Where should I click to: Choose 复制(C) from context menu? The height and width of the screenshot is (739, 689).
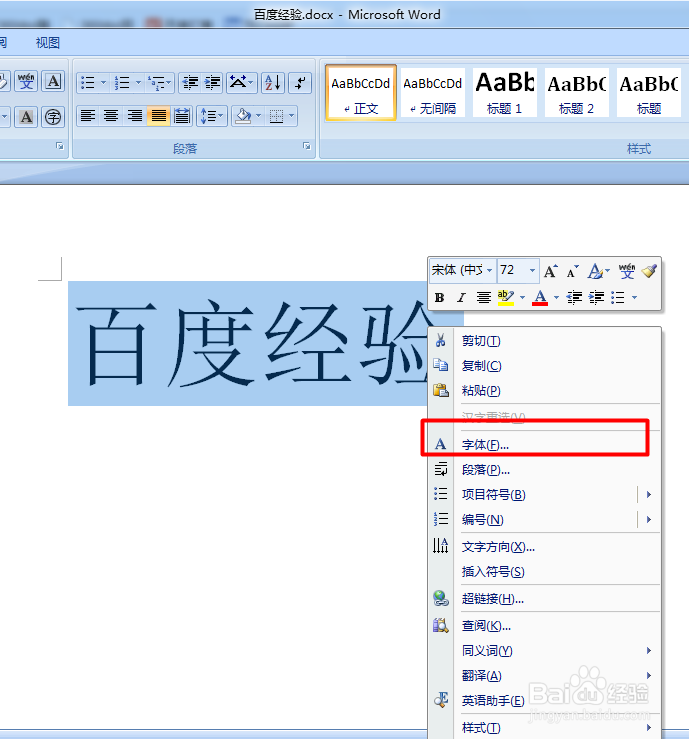pyautogui.click(x=544, y=366)
